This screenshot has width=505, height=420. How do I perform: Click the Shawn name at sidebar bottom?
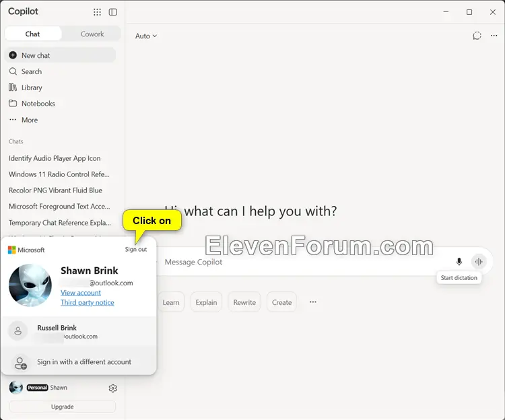point(59,388)
